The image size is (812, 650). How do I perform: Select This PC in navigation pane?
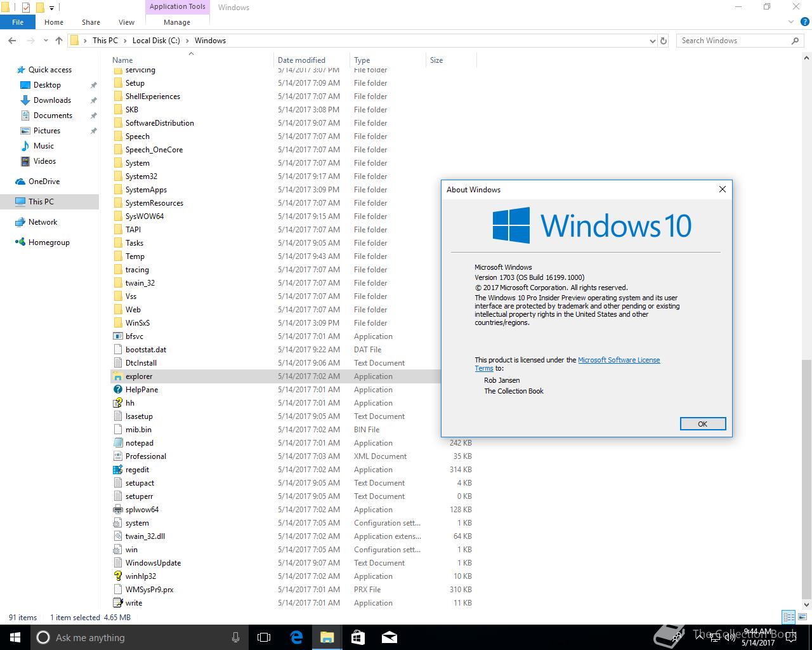(49, 202)
